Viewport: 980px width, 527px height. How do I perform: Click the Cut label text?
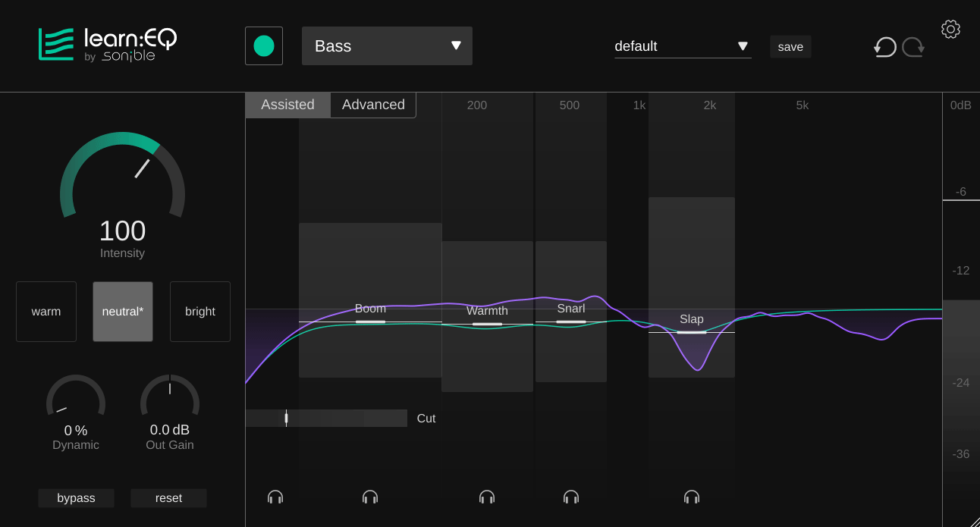426,419
